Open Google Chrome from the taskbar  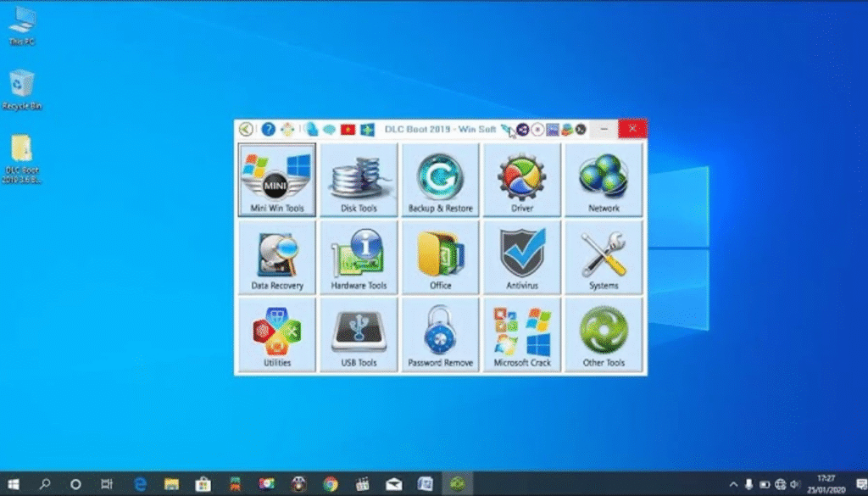[x=331, y=484]
